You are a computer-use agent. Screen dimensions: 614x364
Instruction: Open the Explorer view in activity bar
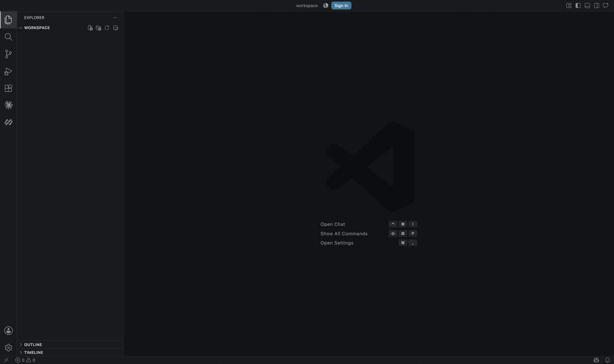(x=8, y=20)
